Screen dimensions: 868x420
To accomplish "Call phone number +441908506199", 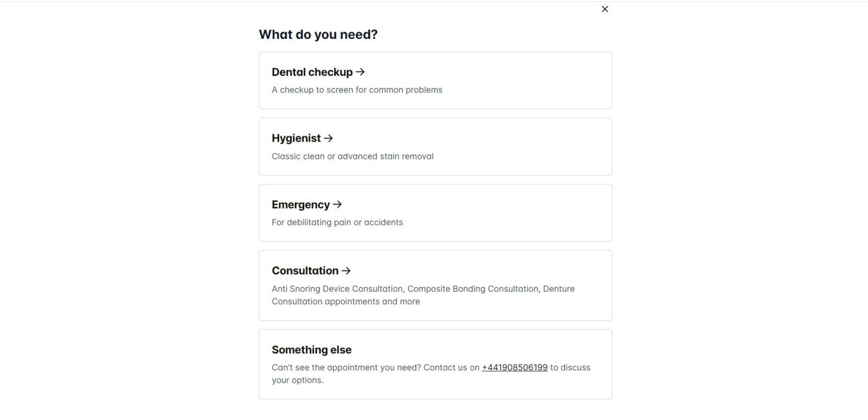I will (515, 367).
